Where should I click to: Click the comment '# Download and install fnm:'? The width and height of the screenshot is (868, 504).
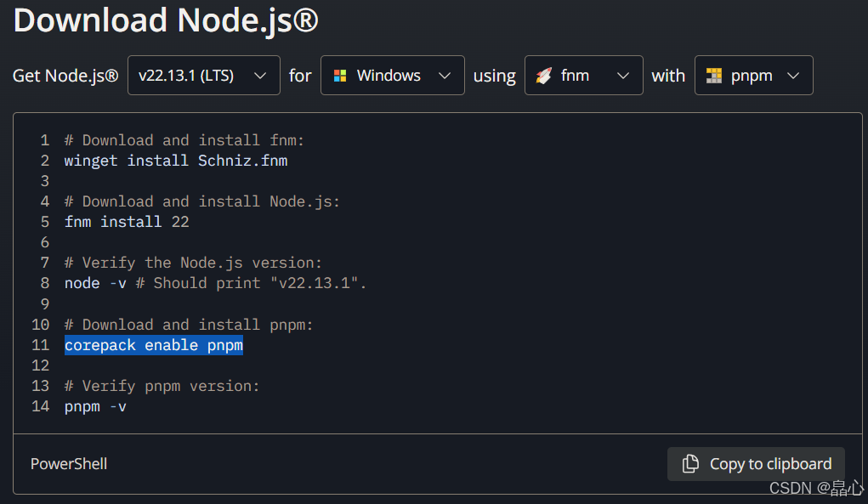coord(184,140)
